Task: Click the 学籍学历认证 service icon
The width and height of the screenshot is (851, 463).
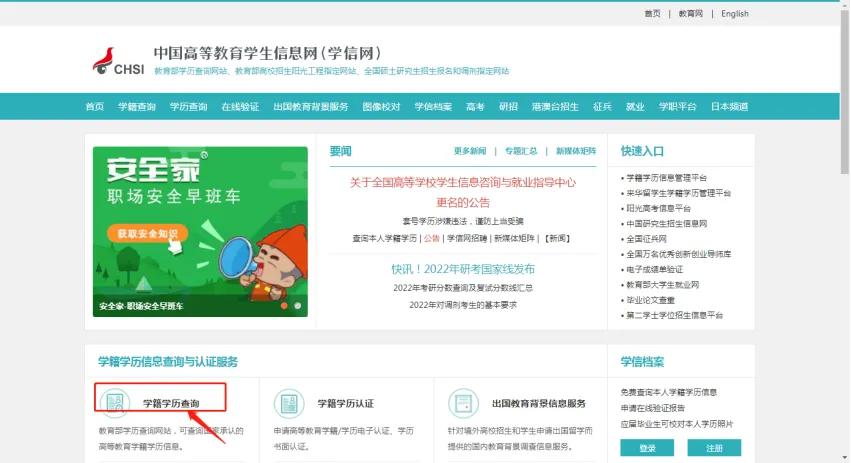Action: 289,403
